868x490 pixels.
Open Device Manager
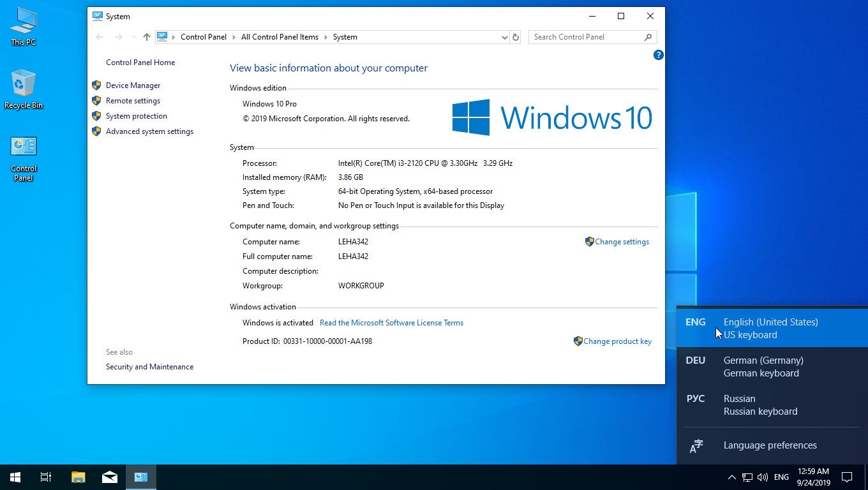point(133,85)
